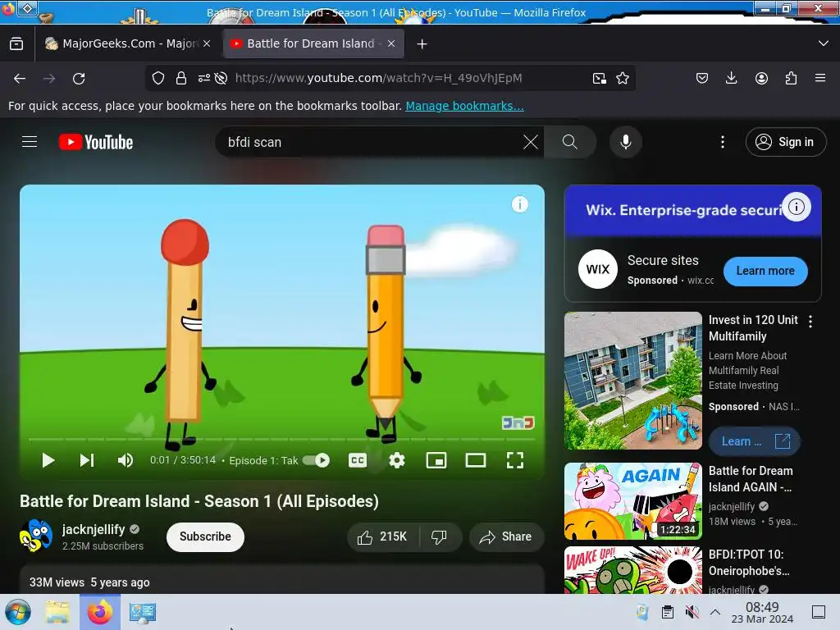
Task: Open Battle for Dream Island AGAIN thumbnail
Action: pos(632,501)
